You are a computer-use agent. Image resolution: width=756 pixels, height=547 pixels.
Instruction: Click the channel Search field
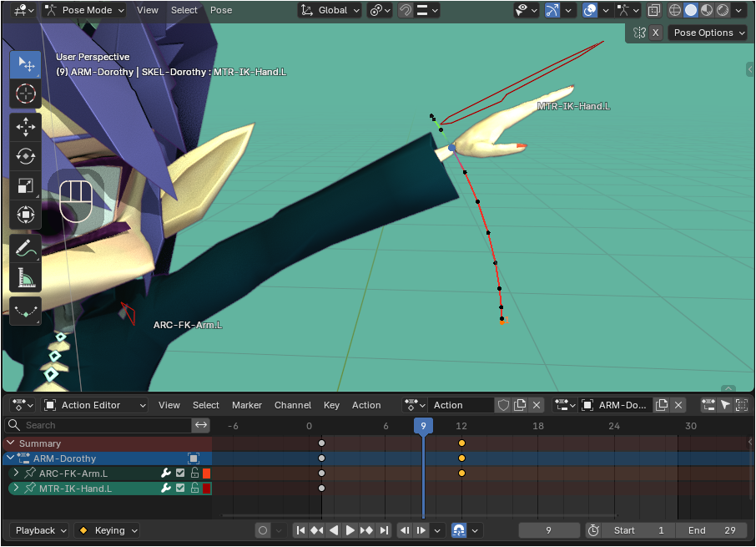click(x=98, y=425)
